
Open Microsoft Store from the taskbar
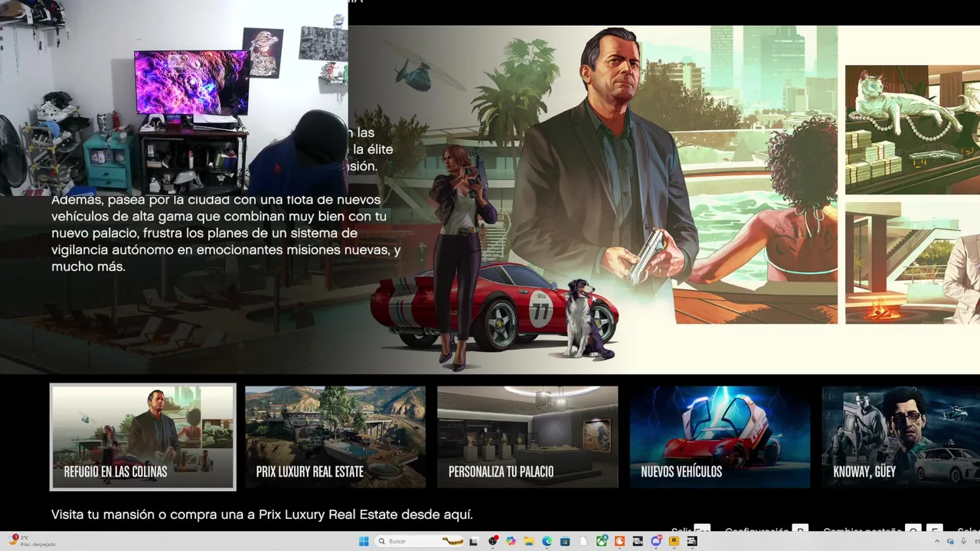point(565,541)
